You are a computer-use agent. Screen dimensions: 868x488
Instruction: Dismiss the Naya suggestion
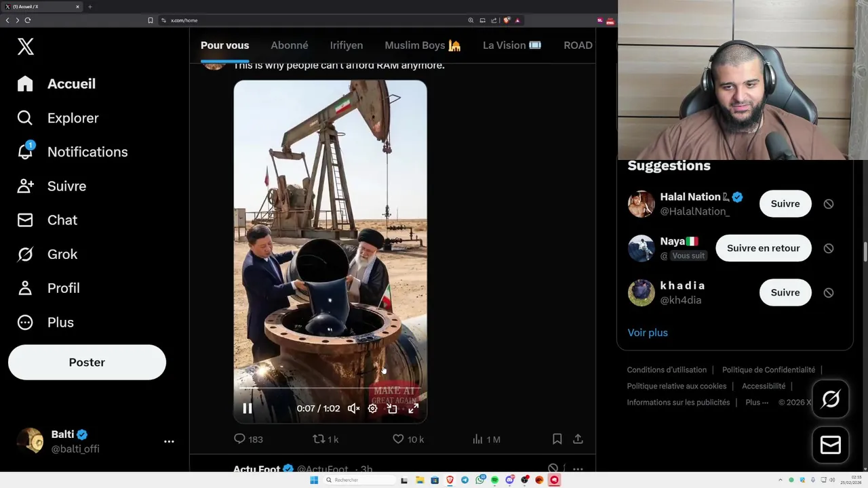pos(829,248)
